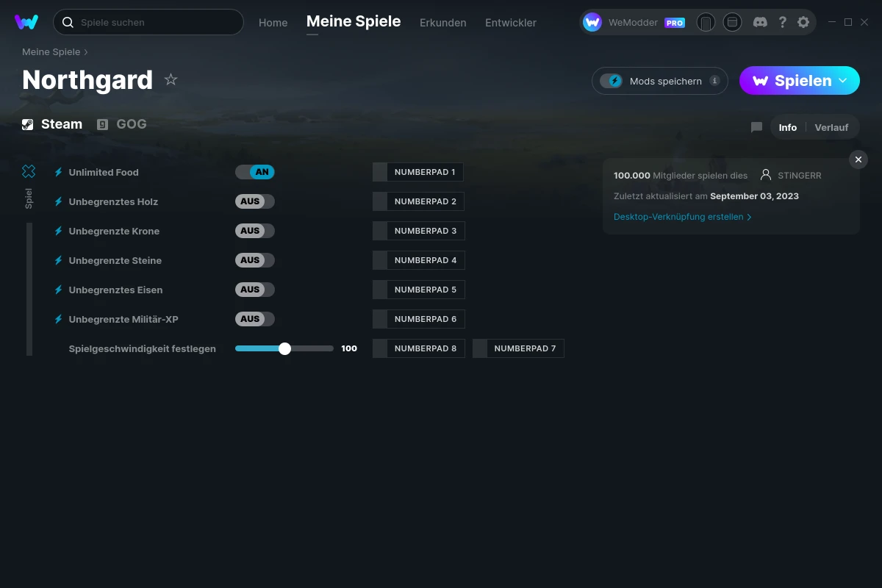
Task: Select the Steam platform tab
Action: (x=52, y=124)
